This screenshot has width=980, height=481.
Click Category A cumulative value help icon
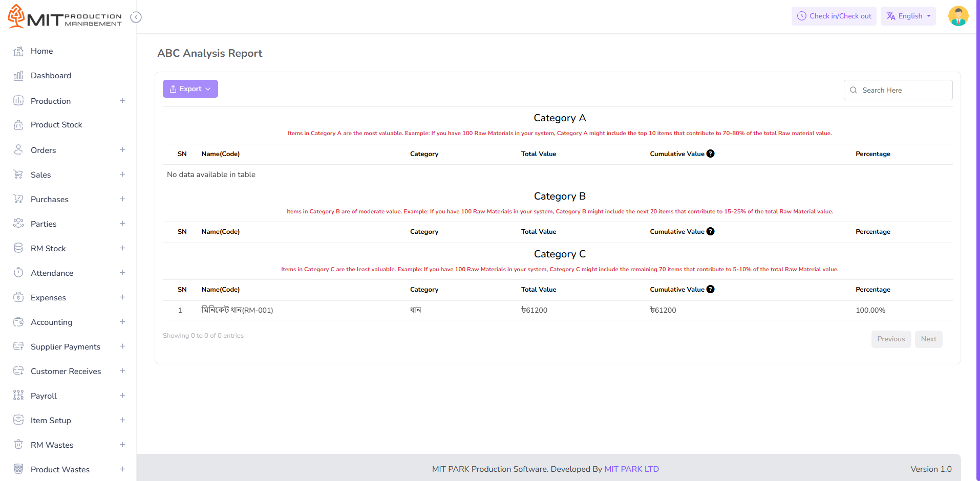(710, 154)
